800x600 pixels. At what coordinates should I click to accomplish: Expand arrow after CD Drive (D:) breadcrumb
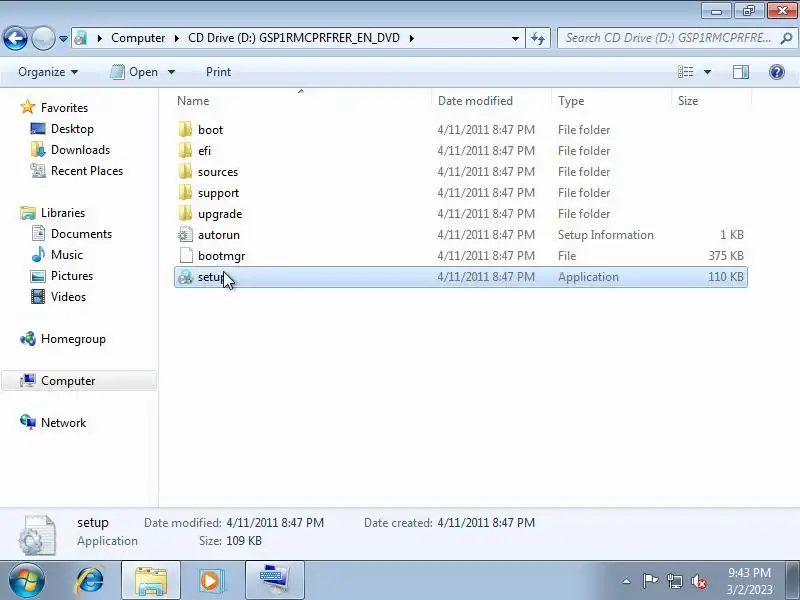click(411, 38)
